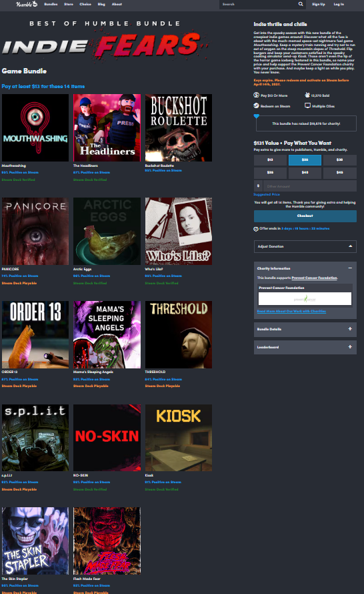
Task: Open the KIOSK game cover
Action: pos(179,438)
